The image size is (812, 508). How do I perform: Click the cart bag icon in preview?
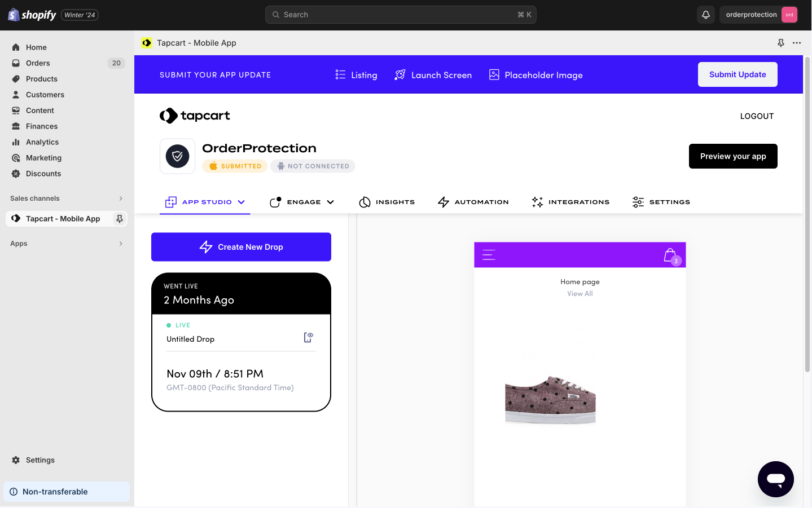671,256
